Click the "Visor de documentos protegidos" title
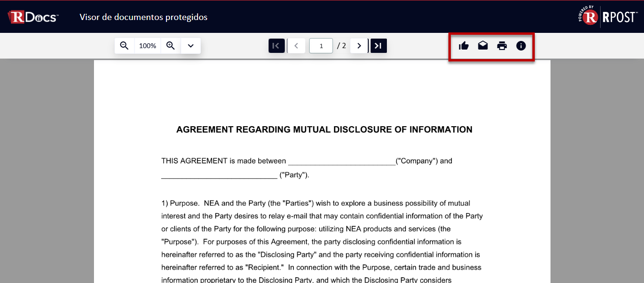644x283 pixels. tap(143, 17)
